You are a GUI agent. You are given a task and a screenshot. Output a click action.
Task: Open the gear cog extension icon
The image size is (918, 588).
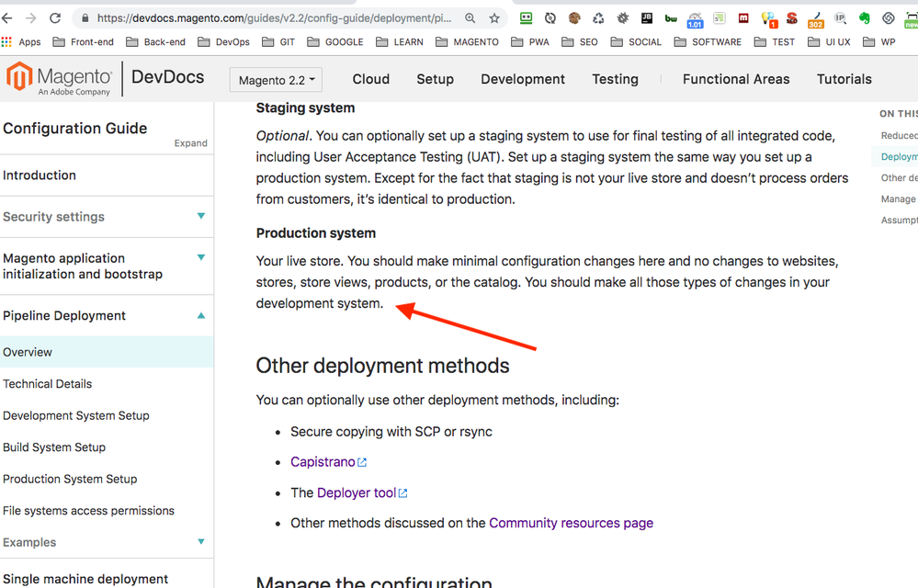click(x=622, y=18)
